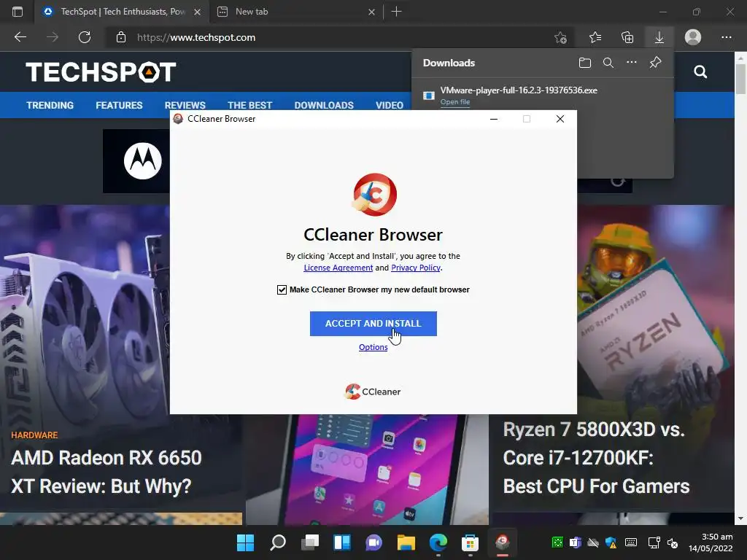The image size is (747, 560).
Task: Click Microsoft Edge taskbar icon
Action: (438, 542)
